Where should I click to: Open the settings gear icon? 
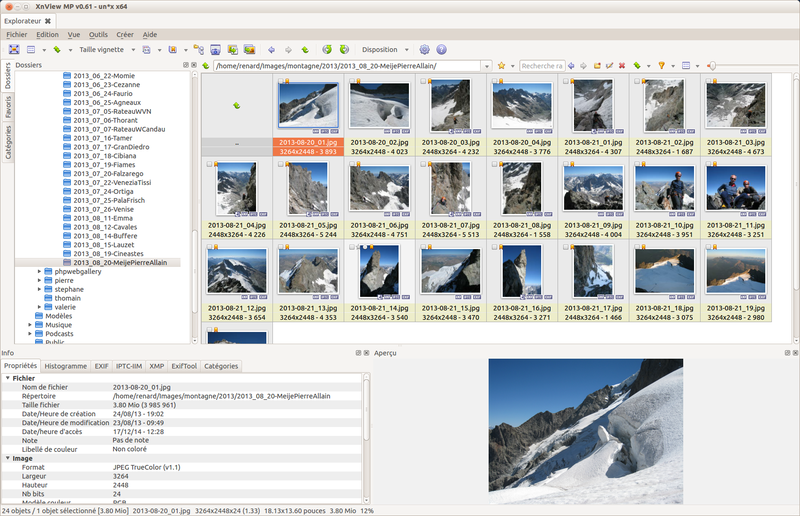pos(424,49)
